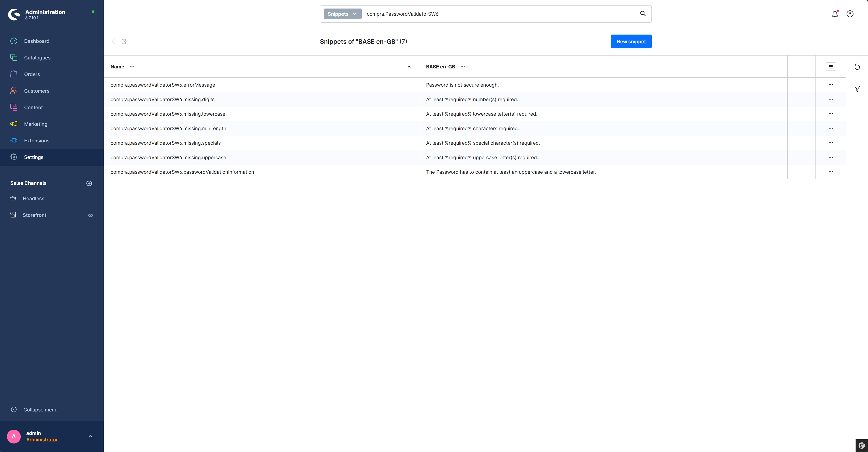Click the Extensions plug icon
The height and width of the screenshot is (452, 868).
(x=14, y=141)
